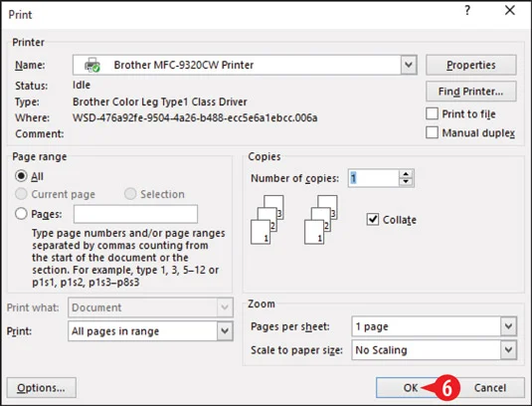Click inside the Pages range text field

(135, 214)
